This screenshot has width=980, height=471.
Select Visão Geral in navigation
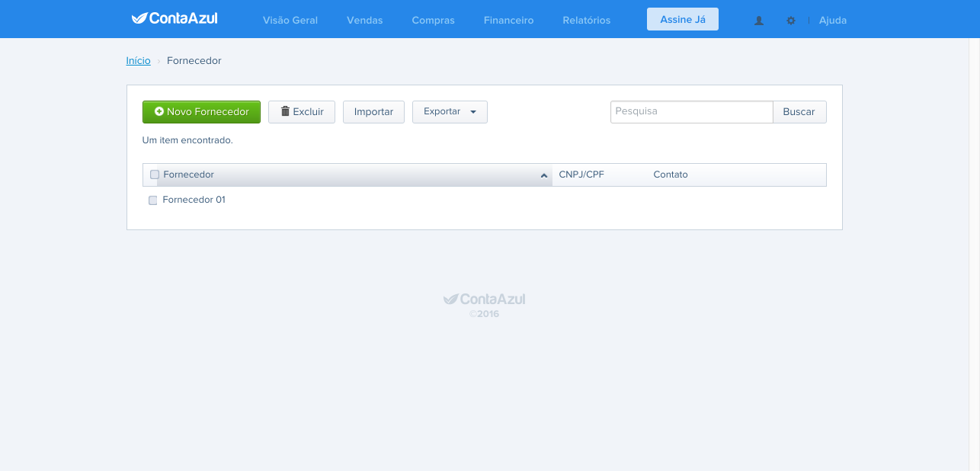pos(290,21)
